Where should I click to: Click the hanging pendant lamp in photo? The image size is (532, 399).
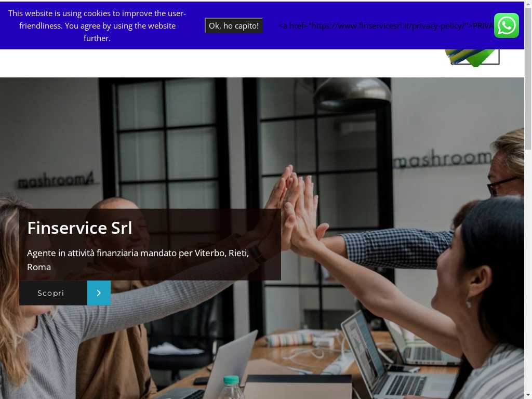click(x=352, y=95)
